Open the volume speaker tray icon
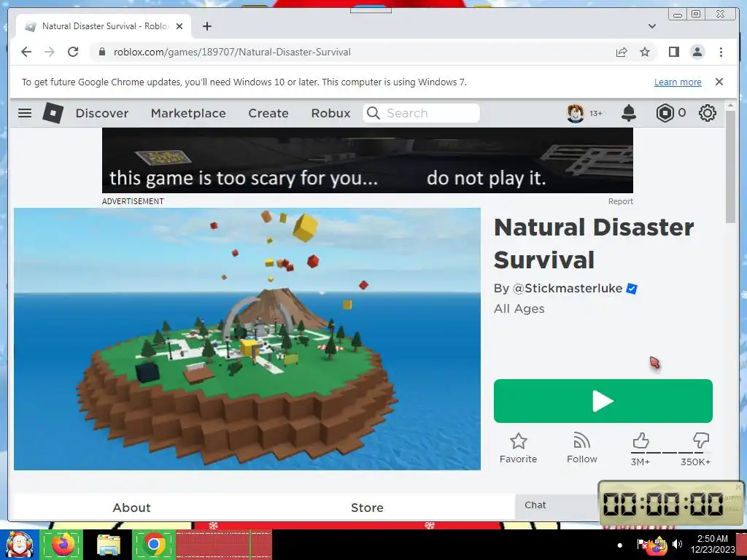This screenshot has height=560, width=747. [677, 544]
